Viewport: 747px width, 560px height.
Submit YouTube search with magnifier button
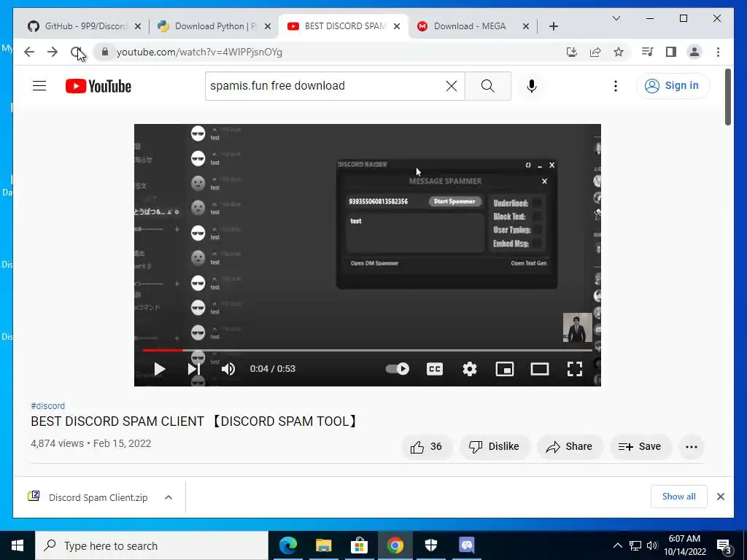[x=487, y=86]
